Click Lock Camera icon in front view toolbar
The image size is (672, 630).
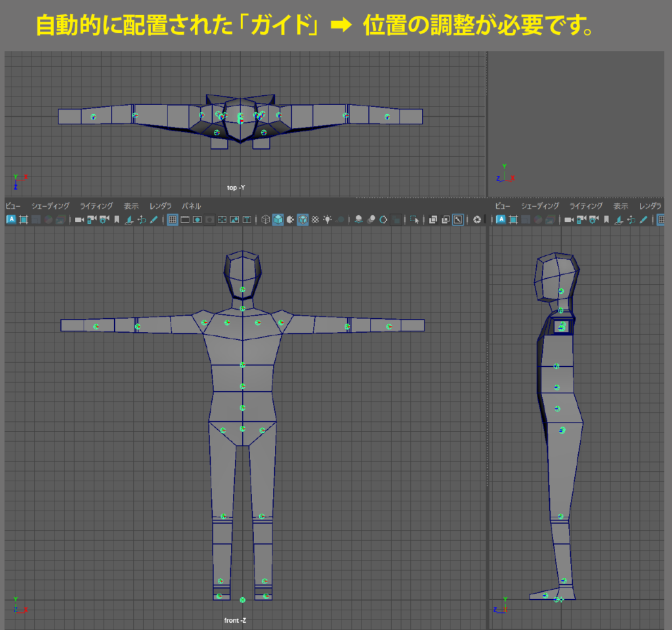pos(91,219)
